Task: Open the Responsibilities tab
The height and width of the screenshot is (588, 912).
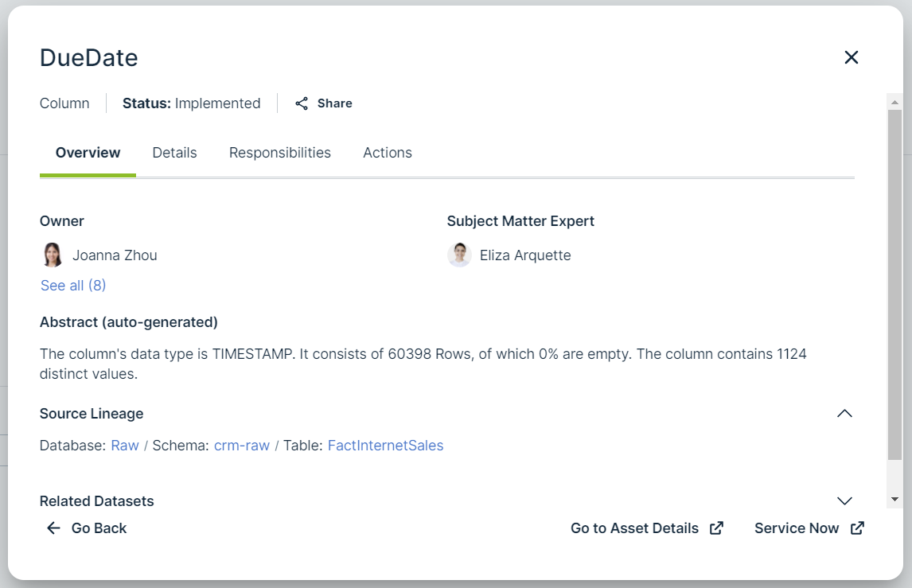Action: (280, 153)
